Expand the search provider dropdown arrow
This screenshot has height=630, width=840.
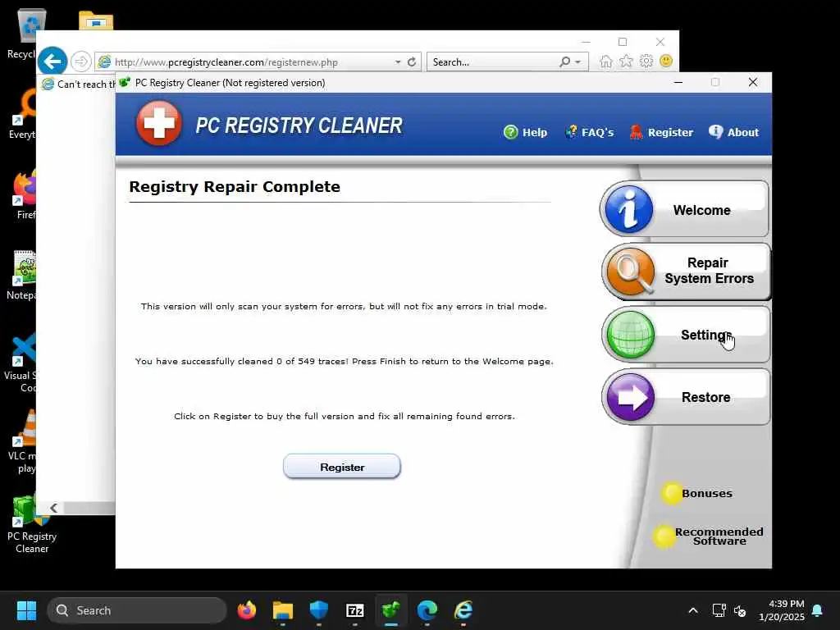click(578, 62)
